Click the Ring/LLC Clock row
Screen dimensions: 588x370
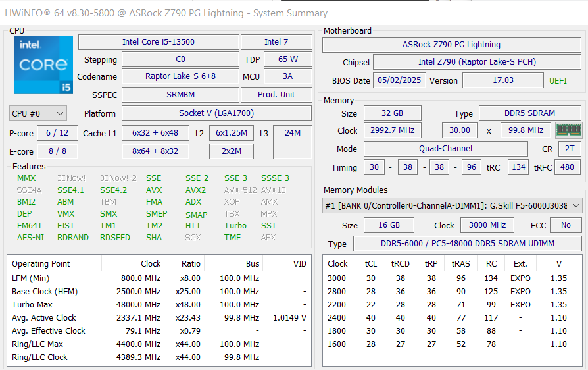(x=159, y=357)
